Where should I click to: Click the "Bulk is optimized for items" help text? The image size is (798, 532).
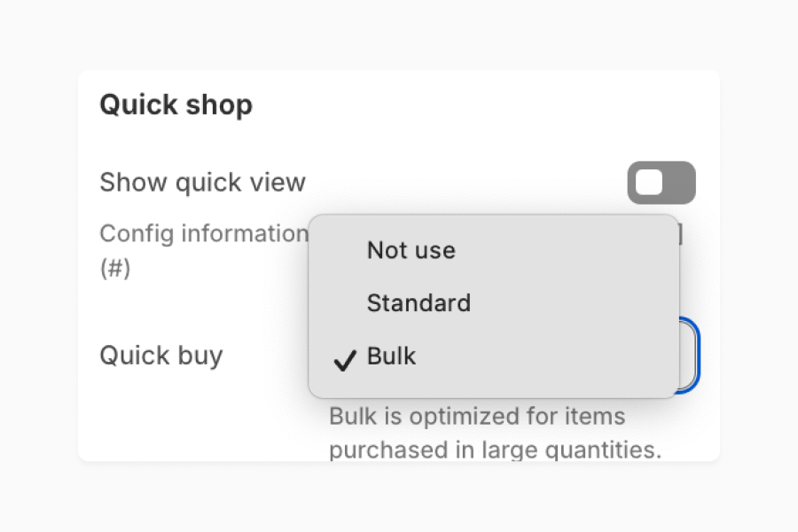click(x=477, y=416)
